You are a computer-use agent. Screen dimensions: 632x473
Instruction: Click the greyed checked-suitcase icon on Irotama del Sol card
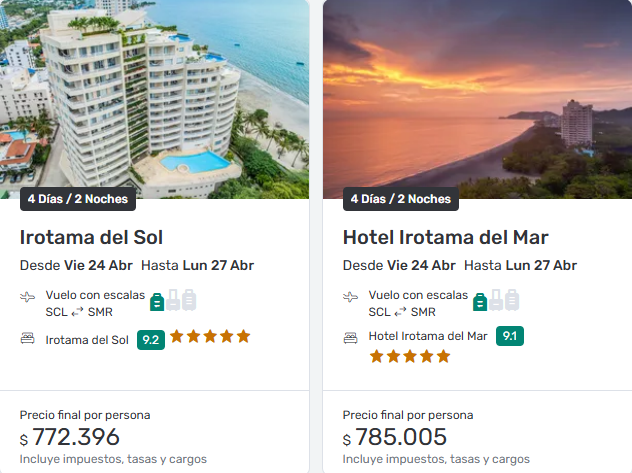189,300
